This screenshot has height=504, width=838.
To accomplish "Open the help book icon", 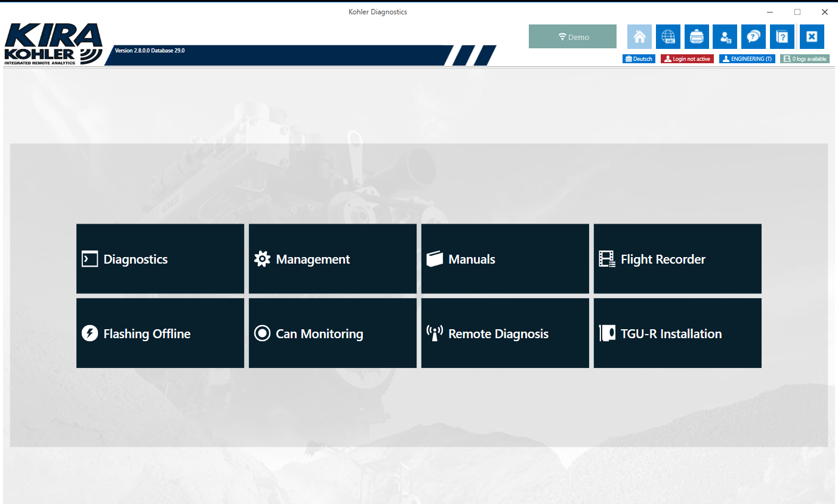I will pos(782,37).
